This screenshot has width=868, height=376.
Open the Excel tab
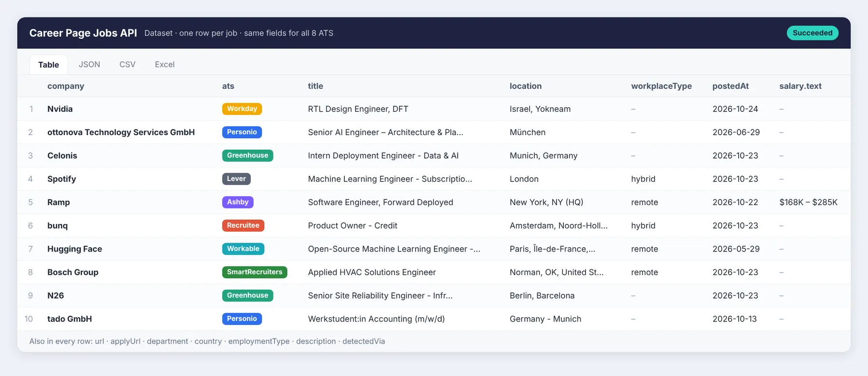(x=164, y=64)
